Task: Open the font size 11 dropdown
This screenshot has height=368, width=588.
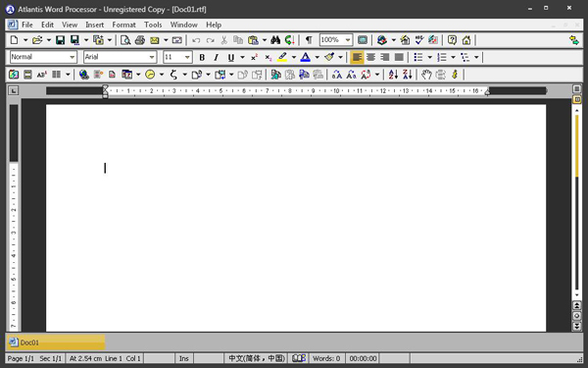Action: click(187, 57)
